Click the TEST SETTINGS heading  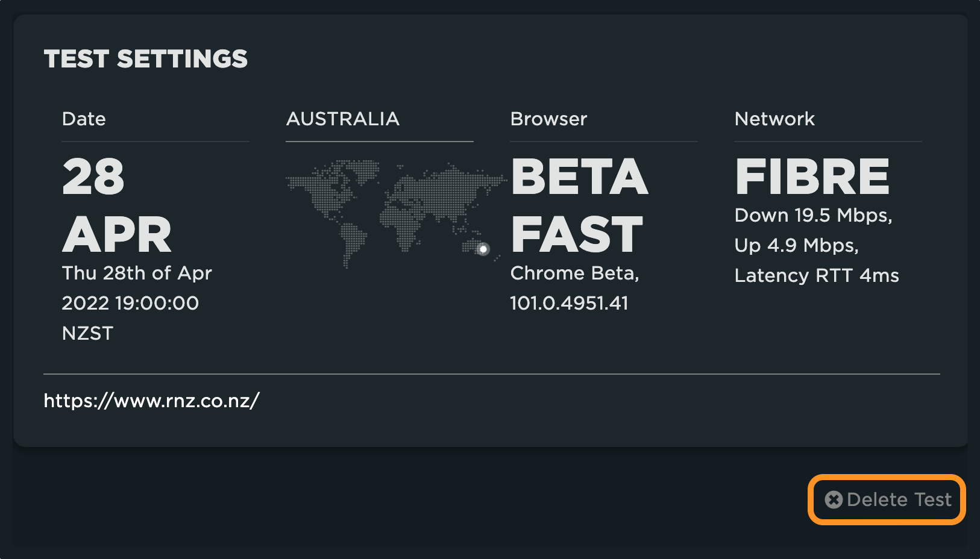pyautogui.click(x=145, y=59)
